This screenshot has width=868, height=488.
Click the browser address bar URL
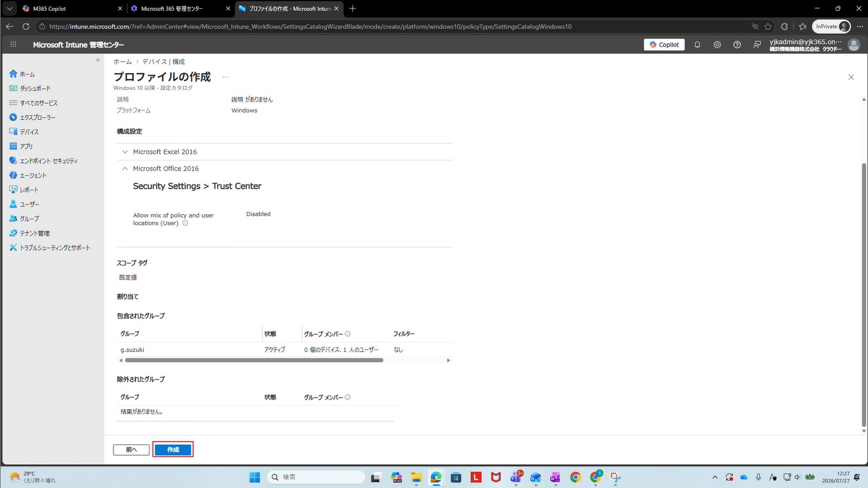pos(311,27)
